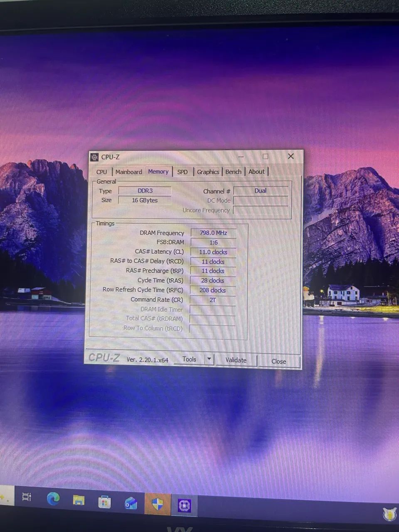The height and width of the screenshot is (532, 399).
Task: Open the Graphics tab
Action: [208, 172]
